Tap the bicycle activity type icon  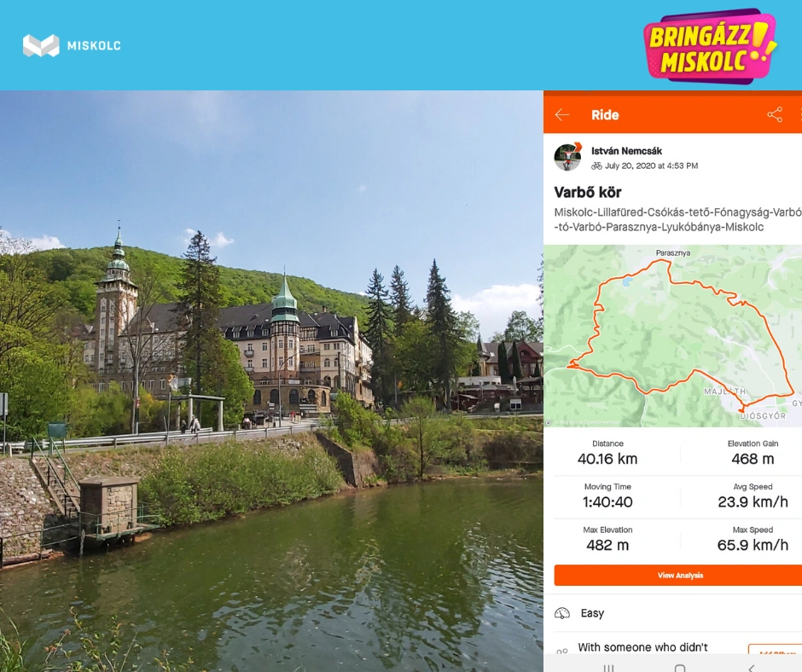[596, 165]
